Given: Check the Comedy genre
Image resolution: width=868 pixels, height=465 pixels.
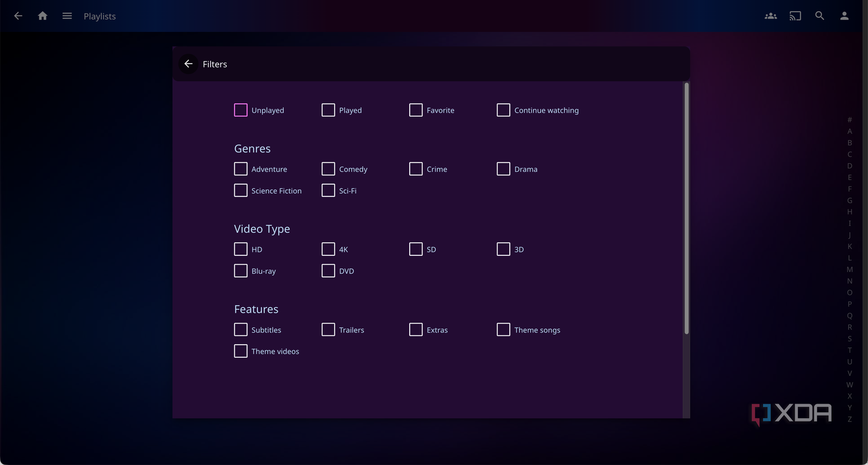Looking at the screenshot, I should point(328,169).
